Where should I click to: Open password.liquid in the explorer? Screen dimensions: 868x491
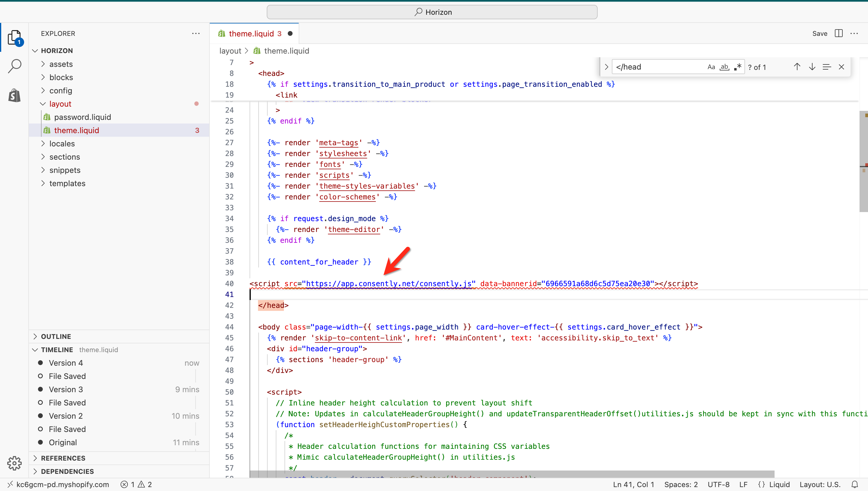click(82, 117)
